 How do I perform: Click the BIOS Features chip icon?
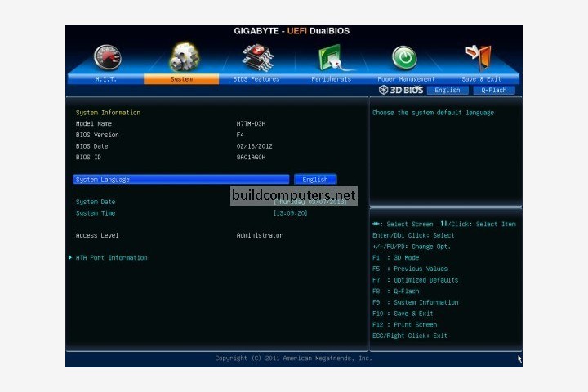click(x=257, y=57)
